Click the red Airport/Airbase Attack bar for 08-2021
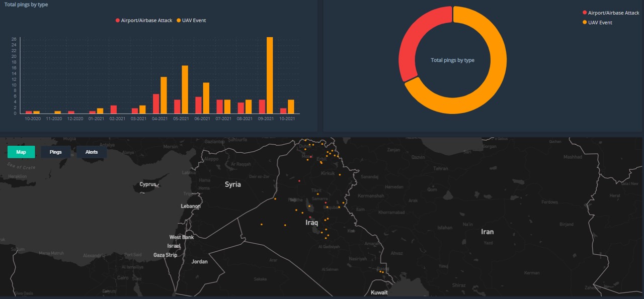Screen dimensions: 644x299 pyautogui.click(x=241, y=108)
